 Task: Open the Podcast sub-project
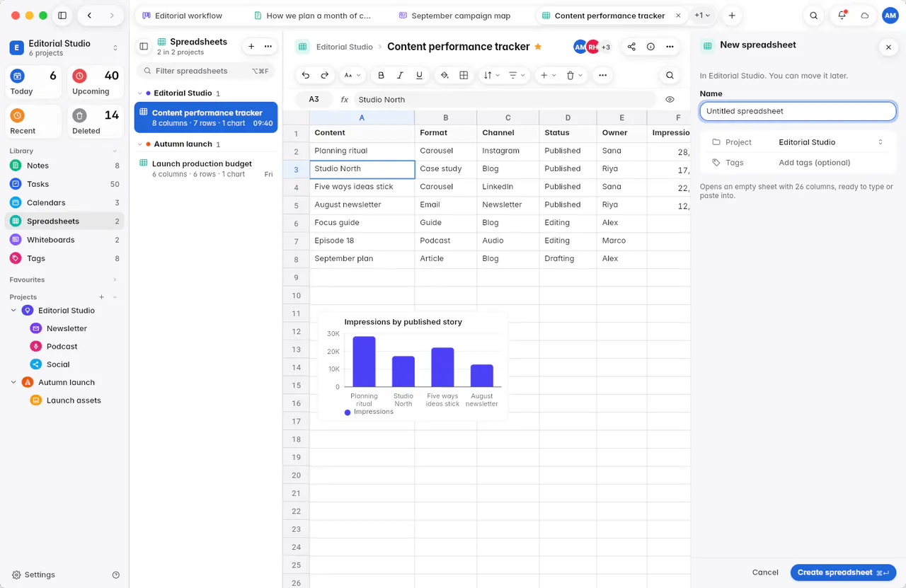[x=62, y=347]
